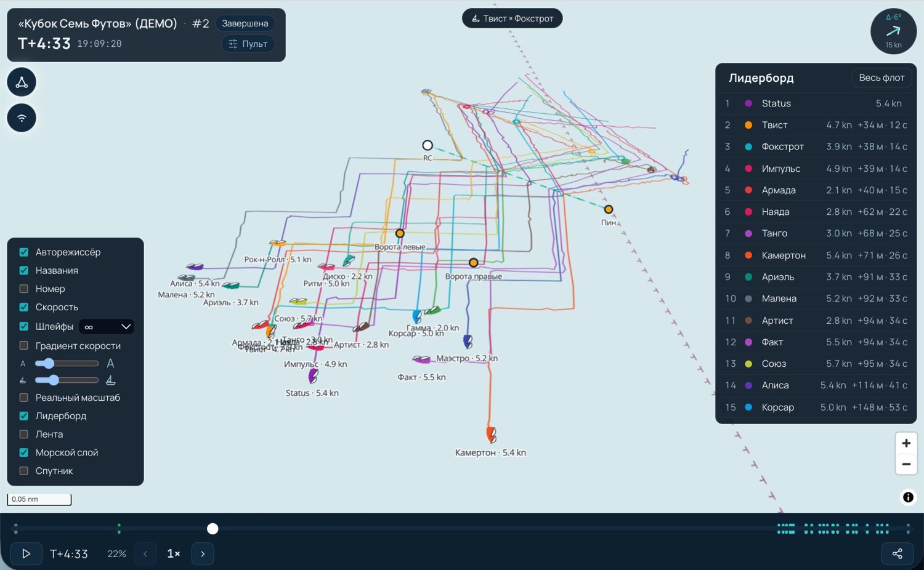Click the RC committee boat marker

tap(428, 146)
